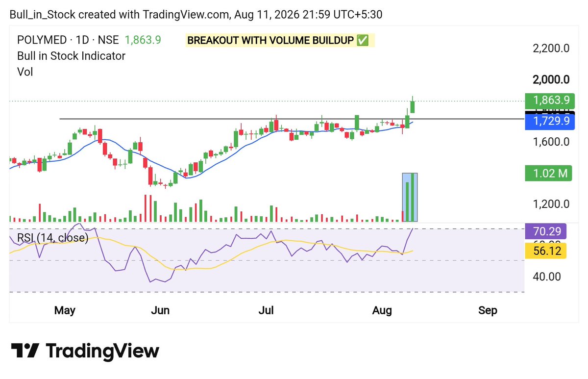Screen dimensions: 588x379
Task: Select the Bull in Stock Indicator label
Action: point(71,56)
